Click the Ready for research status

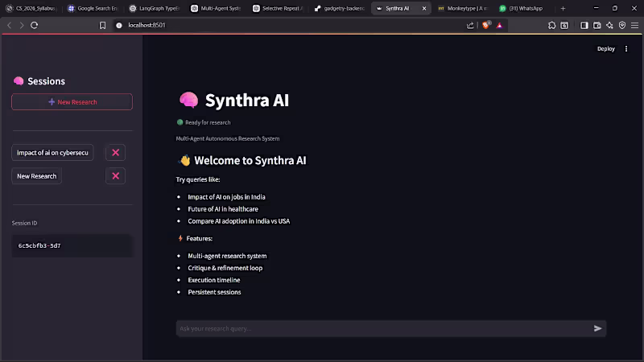204,122
